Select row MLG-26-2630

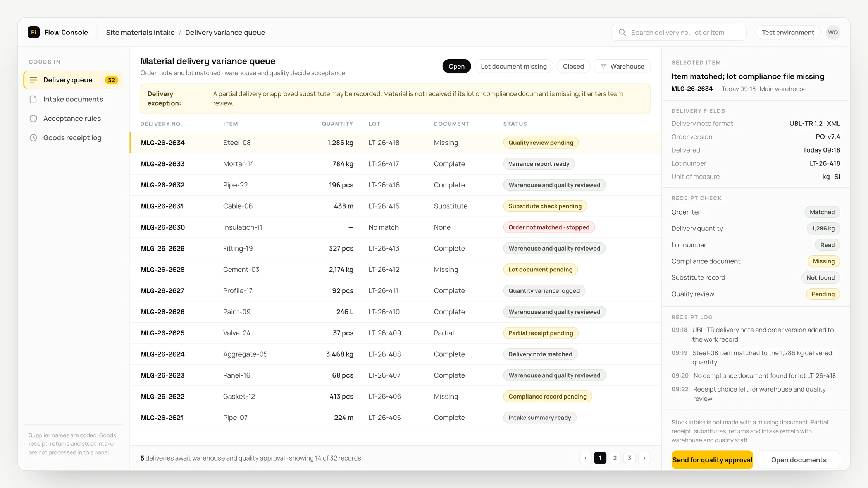395,227
